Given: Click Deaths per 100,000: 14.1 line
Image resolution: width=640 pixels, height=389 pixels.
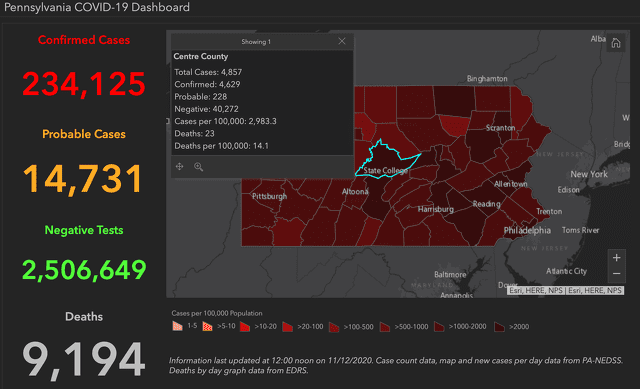Looking at the screenshot, I should (x=222, y=145).
